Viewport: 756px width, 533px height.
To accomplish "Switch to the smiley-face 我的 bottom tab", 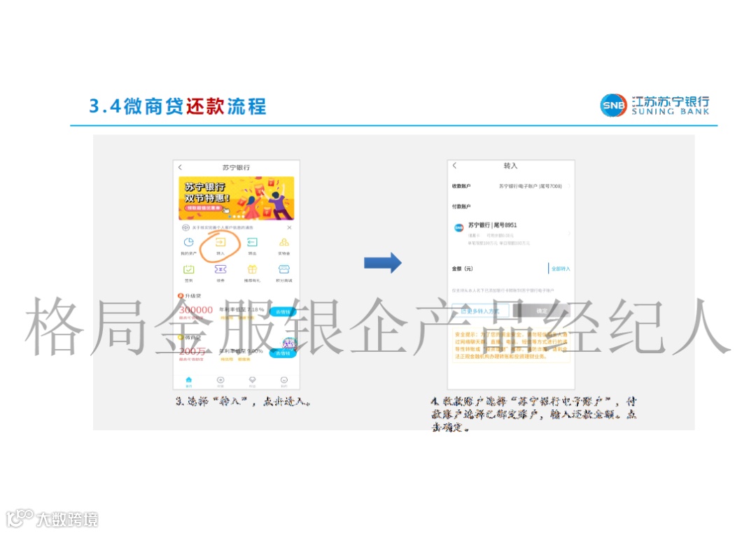I will point(284,382).
